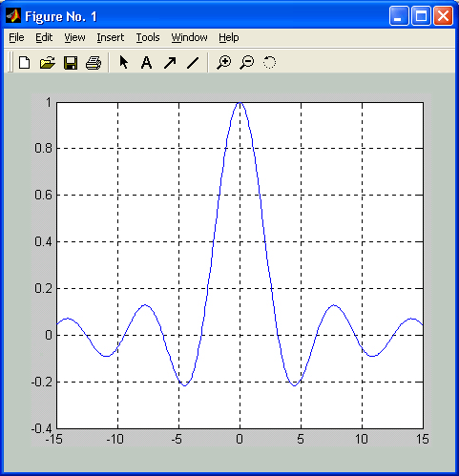459x476 pixels.
Task: Enable the Zoom In magnifier
Action: pyautogui.click(x=224, y=62)
